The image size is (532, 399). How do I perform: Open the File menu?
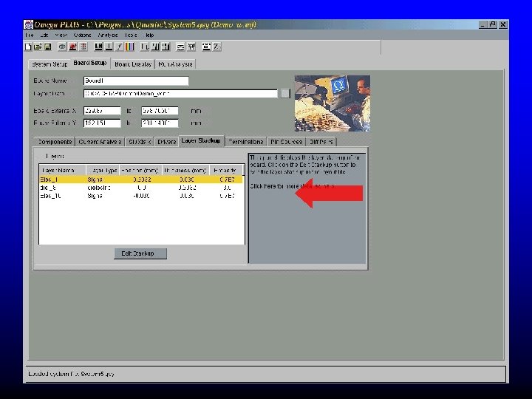click(29, 35)
